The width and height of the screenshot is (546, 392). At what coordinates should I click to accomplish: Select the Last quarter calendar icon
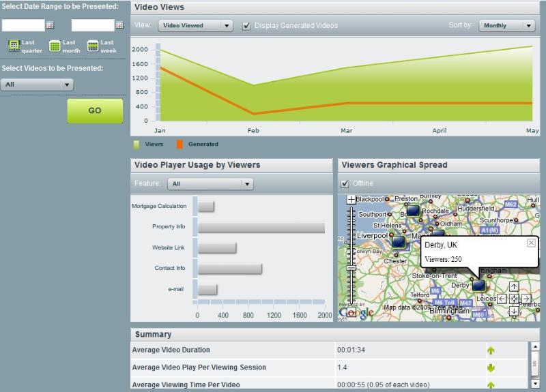(x=14, y=46)
